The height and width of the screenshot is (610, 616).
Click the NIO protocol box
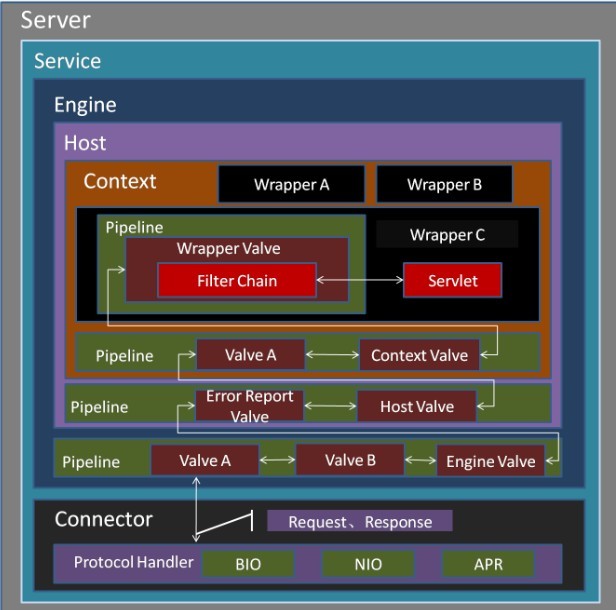(x=368, y=564)
